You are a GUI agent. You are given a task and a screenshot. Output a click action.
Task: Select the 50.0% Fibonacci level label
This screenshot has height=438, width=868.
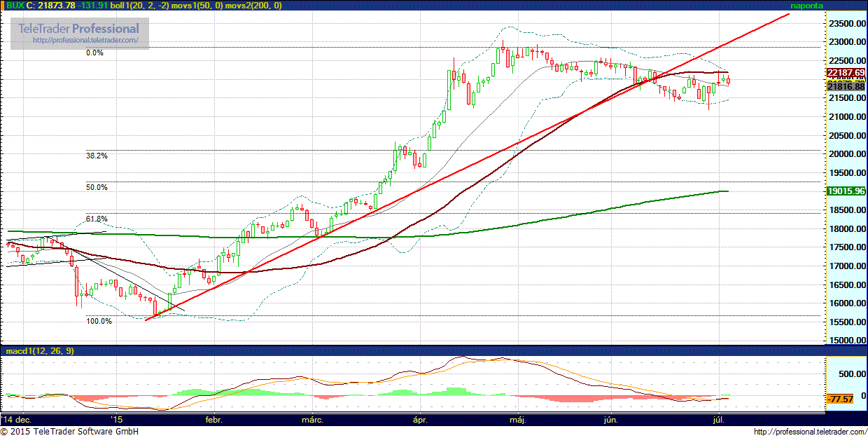pos(97,187)
